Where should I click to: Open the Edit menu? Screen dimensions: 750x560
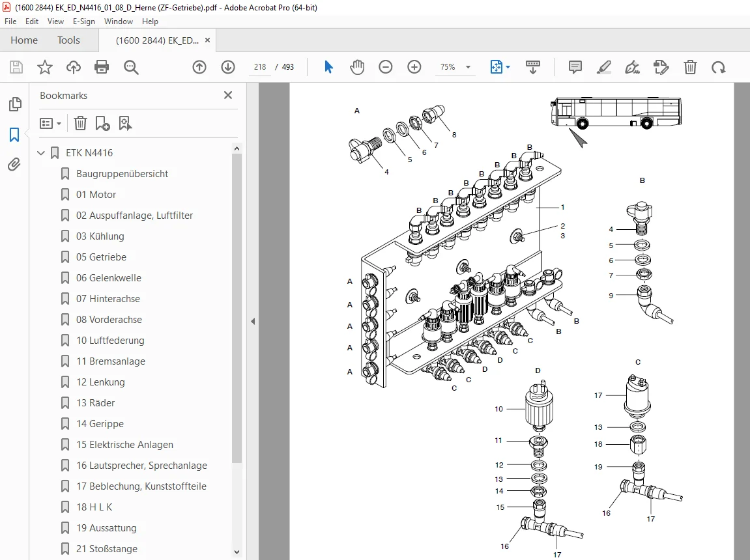coord(32,21)
